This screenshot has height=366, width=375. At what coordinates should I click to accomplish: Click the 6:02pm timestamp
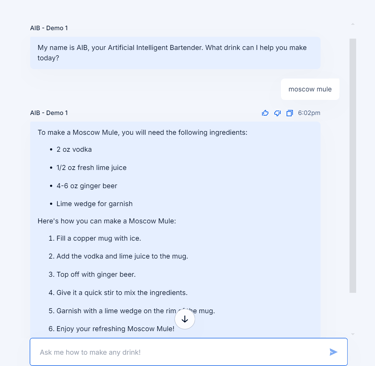pos(309,113)
